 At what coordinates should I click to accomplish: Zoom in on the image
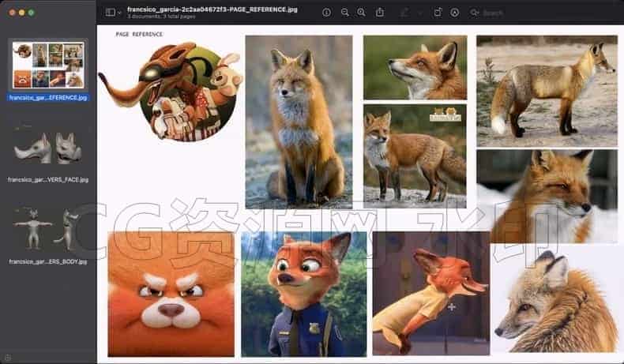(361, 13)
